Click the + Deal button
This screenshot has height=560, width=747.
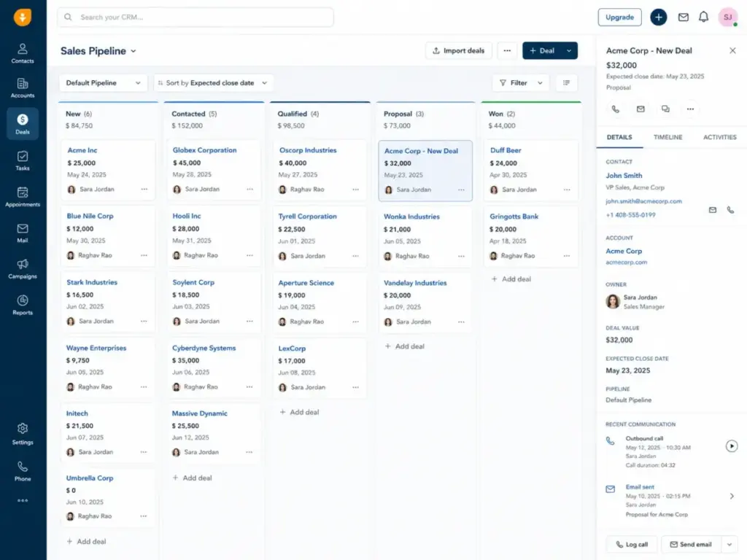542,50
